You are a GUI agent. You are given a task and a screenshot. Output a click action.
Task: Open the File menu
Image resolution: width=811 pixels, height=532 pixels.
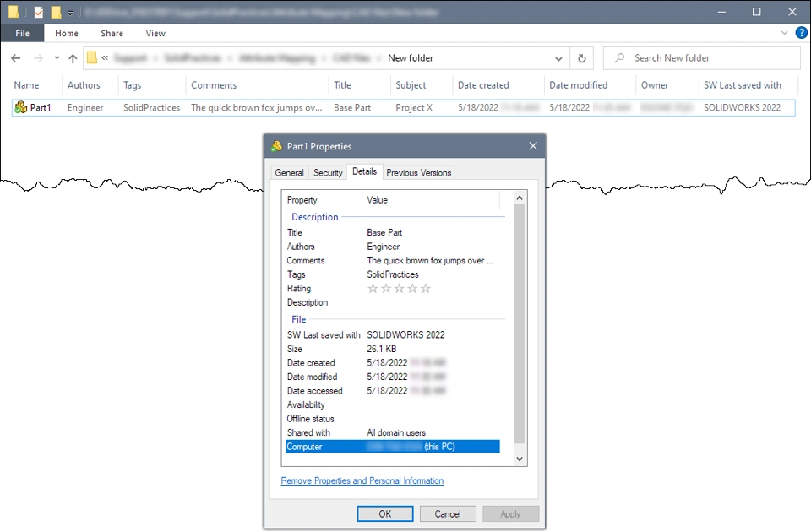pos(22,33)
